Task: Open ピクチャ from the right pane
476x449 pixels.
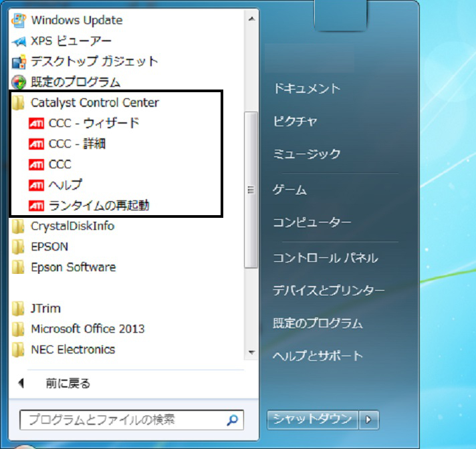Action: point(295,122)
